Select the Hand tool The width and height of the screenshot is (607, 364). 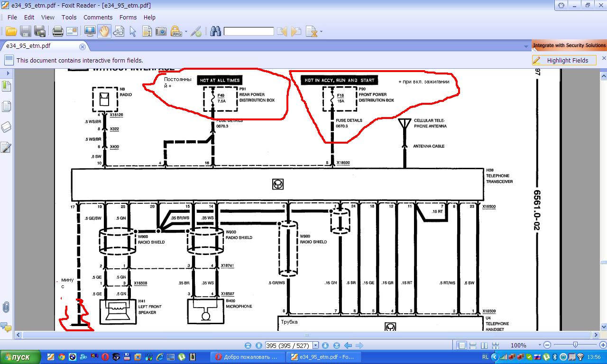coord(104,32)
